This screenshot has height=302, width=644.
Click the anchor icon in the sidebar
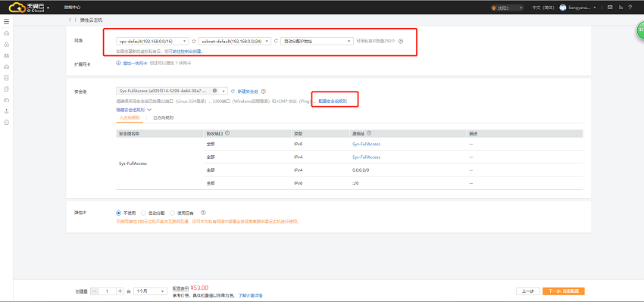[6, 111]
